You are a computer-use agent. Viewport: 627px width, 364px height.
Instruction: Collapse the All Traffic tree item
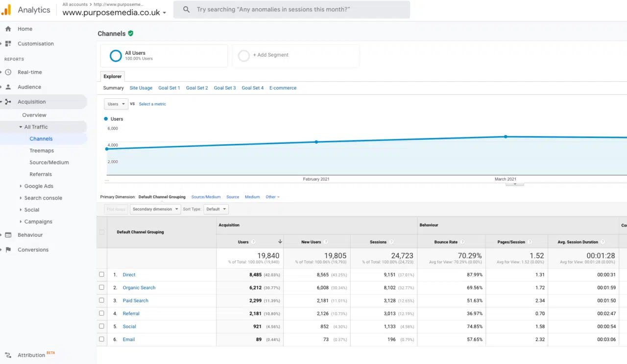coord(21,127)
